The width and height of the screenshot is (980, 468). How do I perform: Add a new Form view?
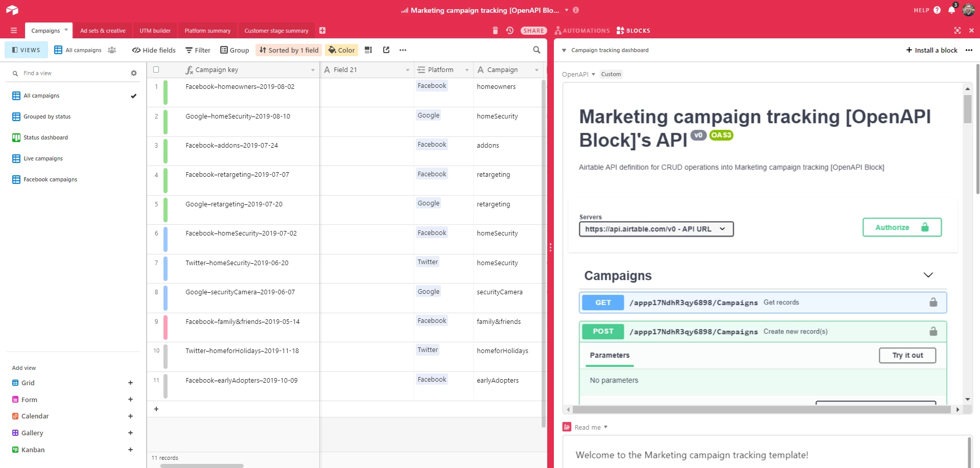tap(130, 400)
